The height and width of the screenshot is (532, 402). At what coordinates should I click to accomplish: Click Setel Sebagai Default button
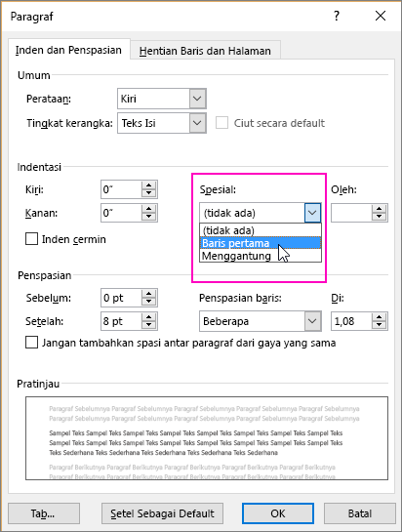click(x=162, y=513)
